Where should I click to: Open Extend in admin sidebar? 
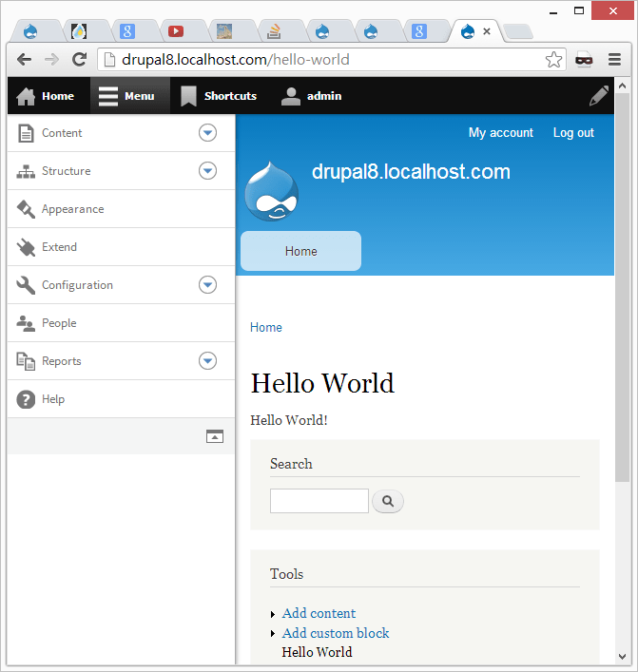click(x=59, y=247)
